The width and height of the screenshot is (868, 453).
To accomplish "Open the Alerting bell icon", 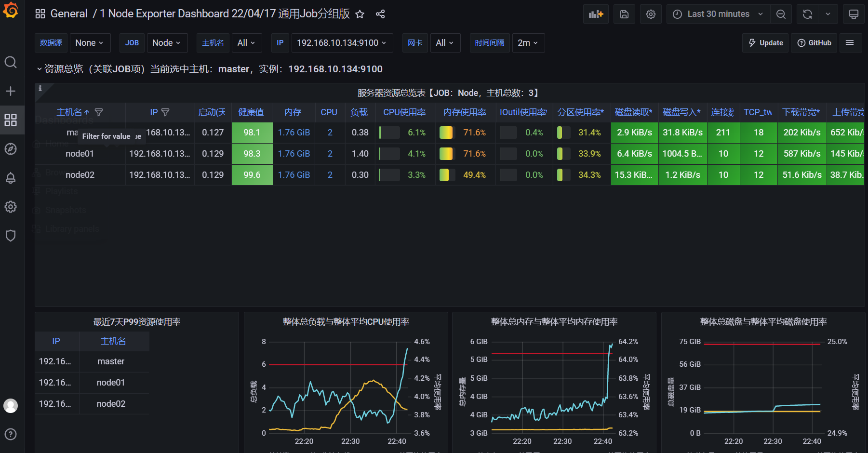I will point(11,178).
